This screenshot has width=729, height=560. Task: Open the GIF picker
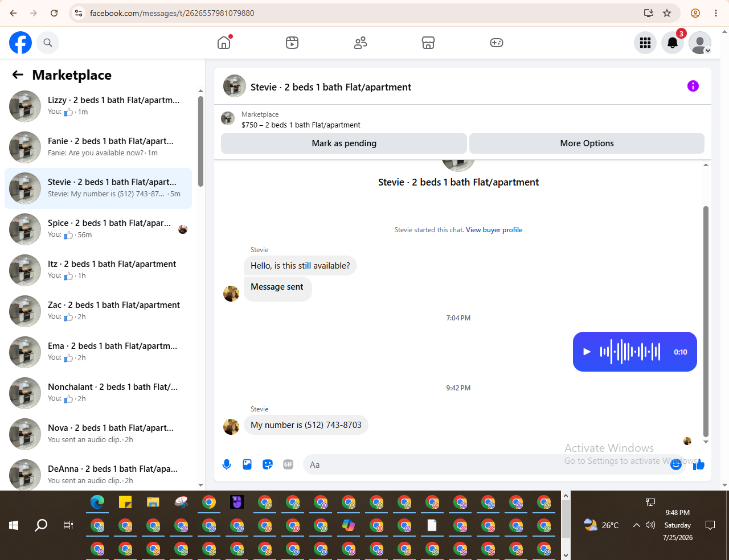coord(288,464)
